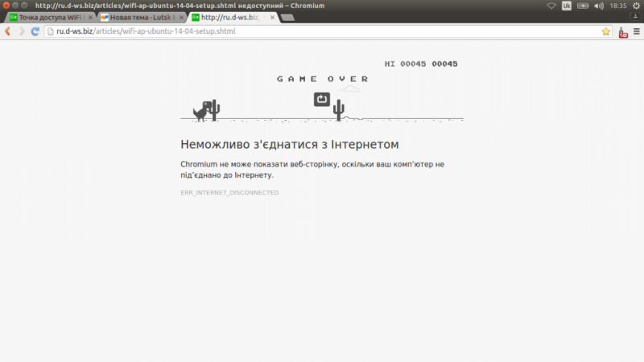Image resolution: width=644 pixels, height=362 pixels.
Task: Click the 'Неможливо з'єднатися з Інтернетом' heading
Action: [290, 145]
